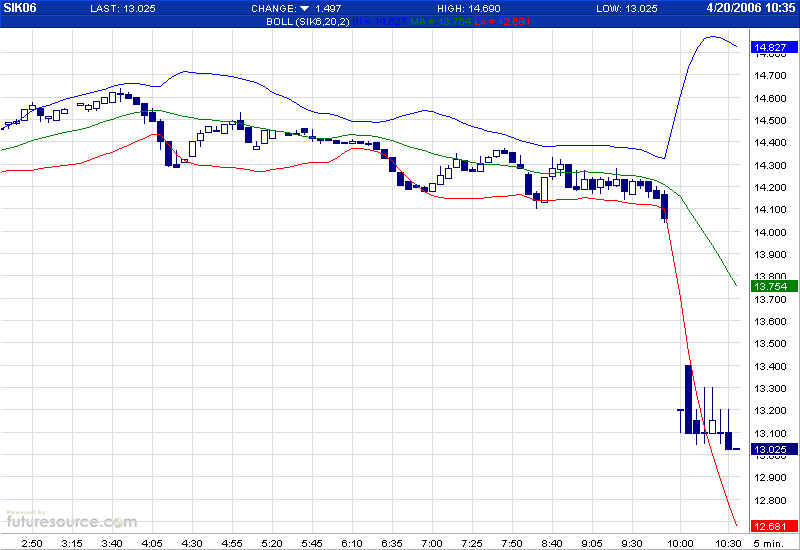Click the SIK06 symbol label
This screenshot has height=550, width=800.
coord(21,8)
